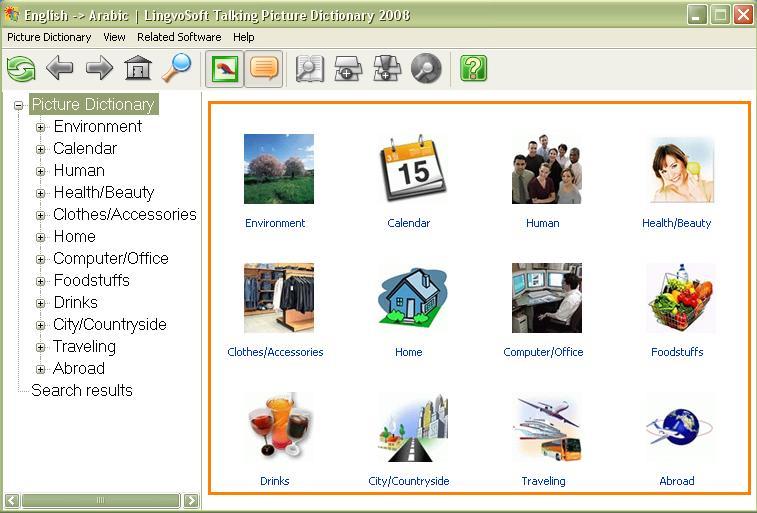Open help via green question mark icon

[474, 68]
